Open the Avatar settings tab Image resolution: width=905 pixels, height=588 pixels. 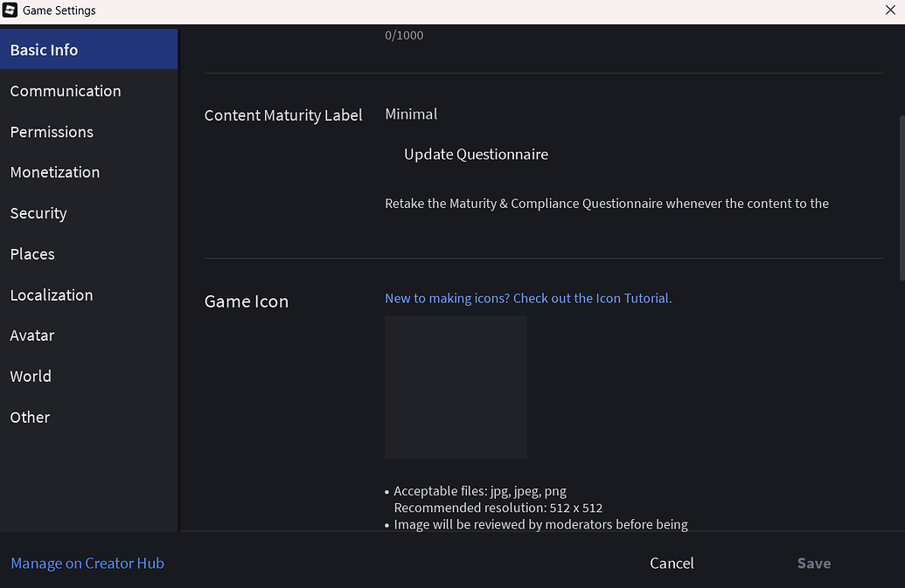pos(89,335)
